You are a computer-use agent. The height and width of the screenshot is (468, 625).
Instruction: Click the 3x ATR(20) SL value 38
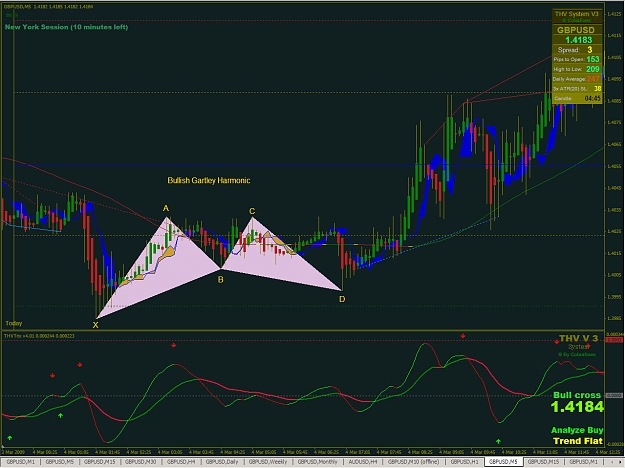597,88
